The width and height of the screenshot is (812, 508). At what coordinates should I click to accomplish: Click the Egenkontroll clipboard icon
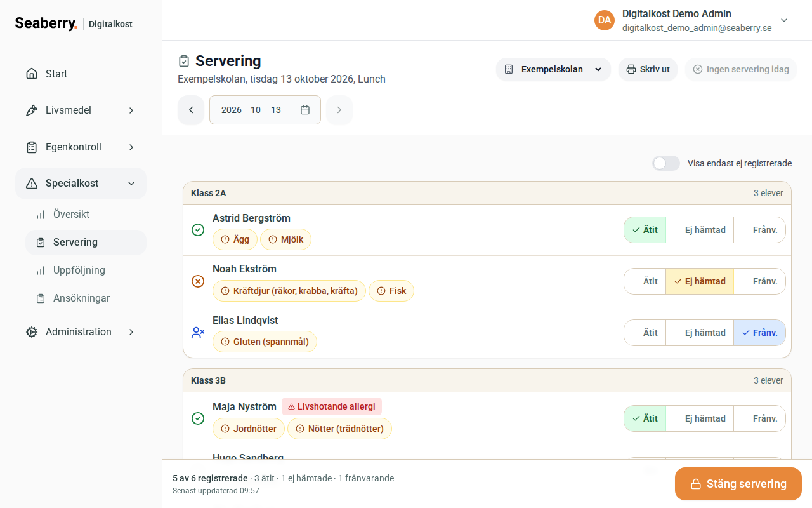point(32,147)
